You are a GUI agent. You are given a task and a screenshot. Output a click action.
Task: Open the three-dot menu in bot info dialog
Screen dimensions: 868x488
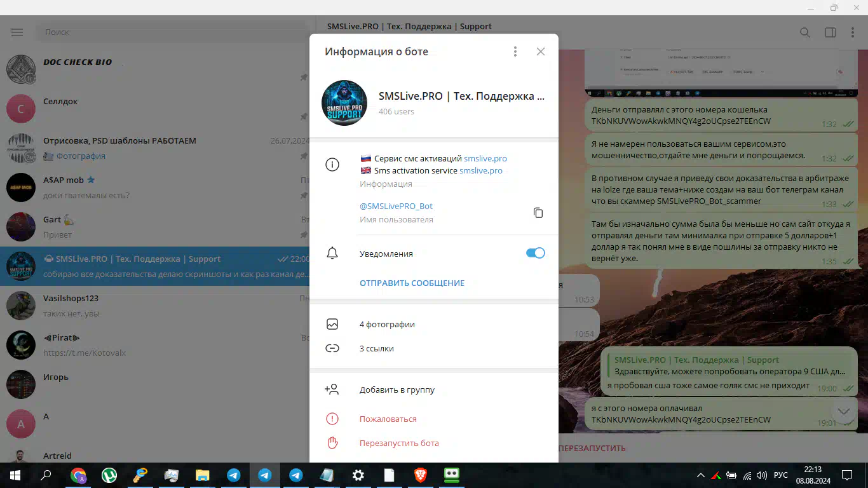(x=515, y=51)
